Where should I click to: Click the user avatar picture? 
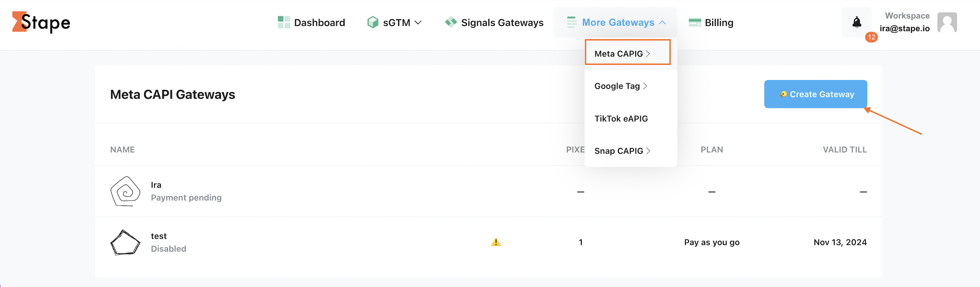(x=947, y=22)
